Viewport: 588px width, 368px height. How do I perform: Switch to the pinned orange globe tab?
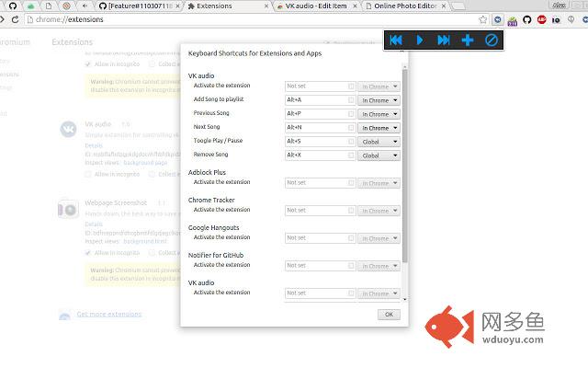67,6
